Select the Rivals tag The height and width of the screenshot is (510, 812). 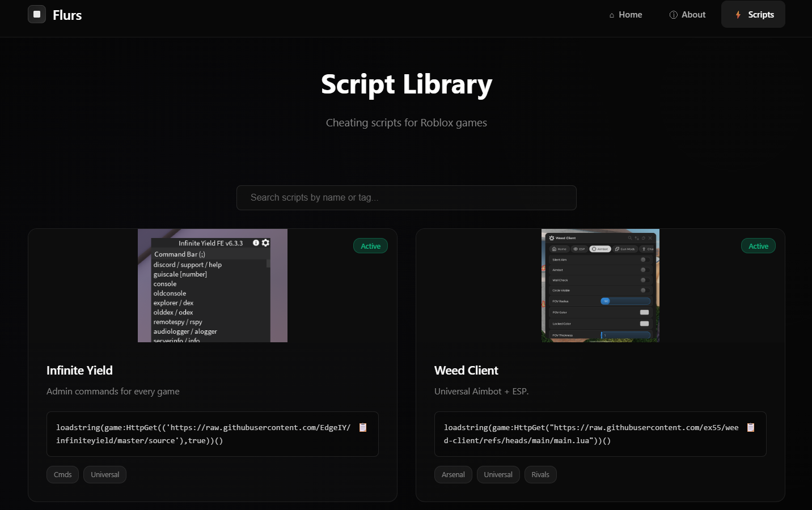pos(540,474)
